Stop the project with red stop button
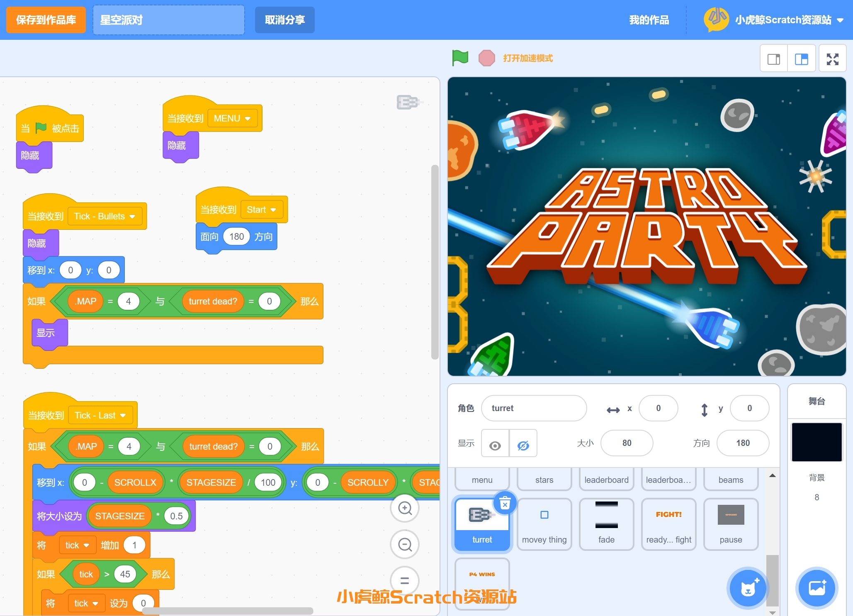The image size is (853, 616). (x=486, y=58)
